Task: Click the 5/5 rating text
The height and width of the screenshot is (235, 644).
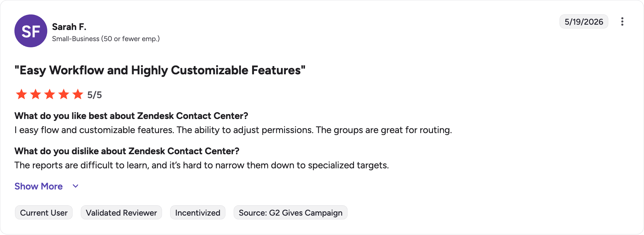Action: [x=95, y=95]
